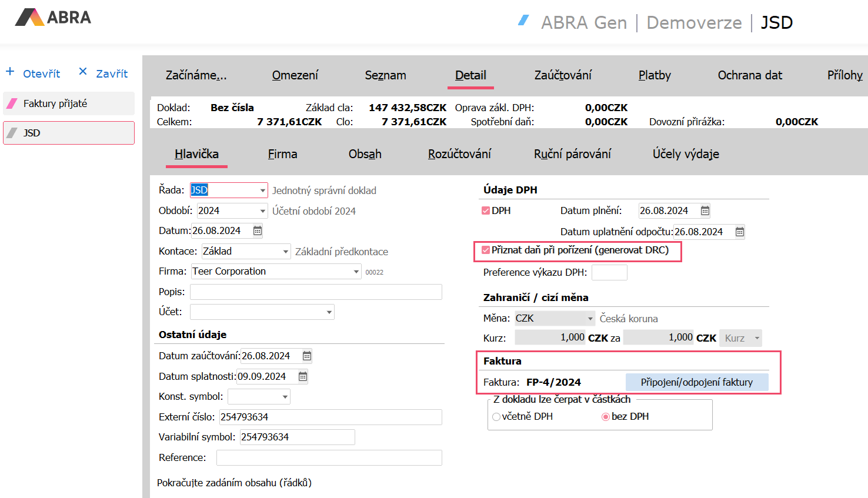Select the Rozúčtování sub-tab
The height and width of the screenshot is (498, 868).
(x=459, y=154)
